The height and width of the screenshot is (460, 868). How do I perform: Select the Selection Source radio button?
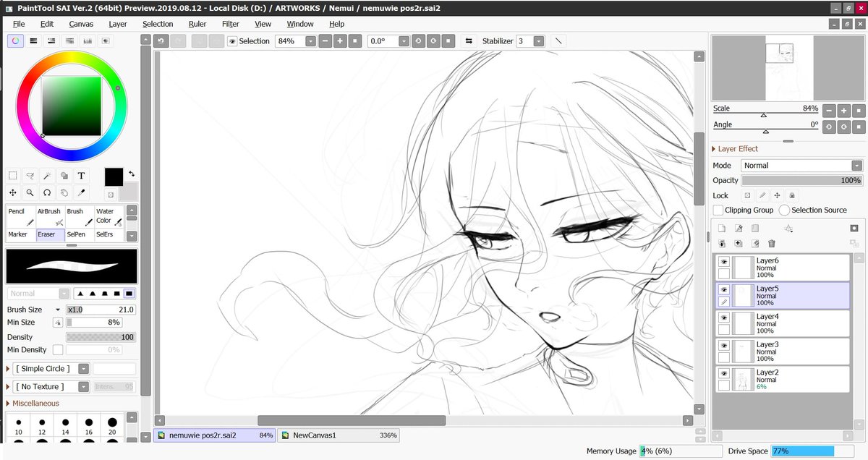tap(784, 210)
